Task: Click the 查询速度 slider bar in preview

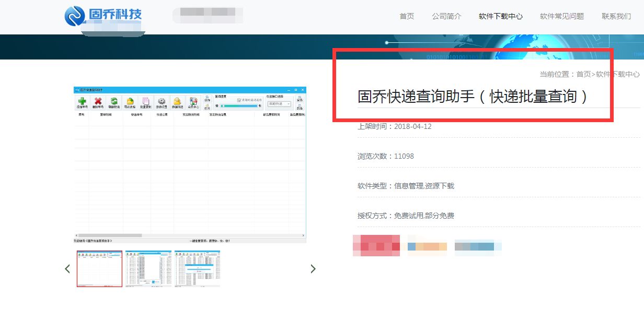Action: pyautogui.click(x=239, y=106)
